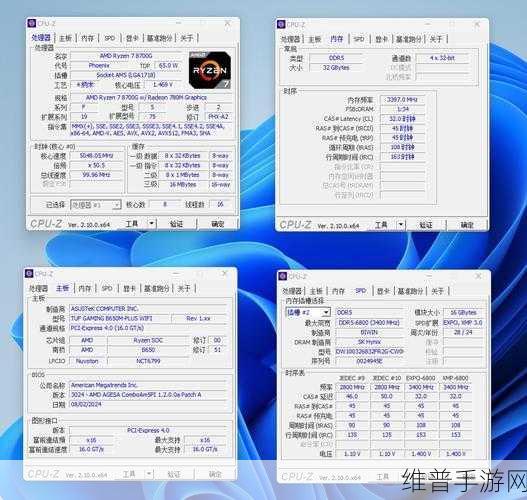Go to 处理器 tab in SPD slot window

pos(292,291)
